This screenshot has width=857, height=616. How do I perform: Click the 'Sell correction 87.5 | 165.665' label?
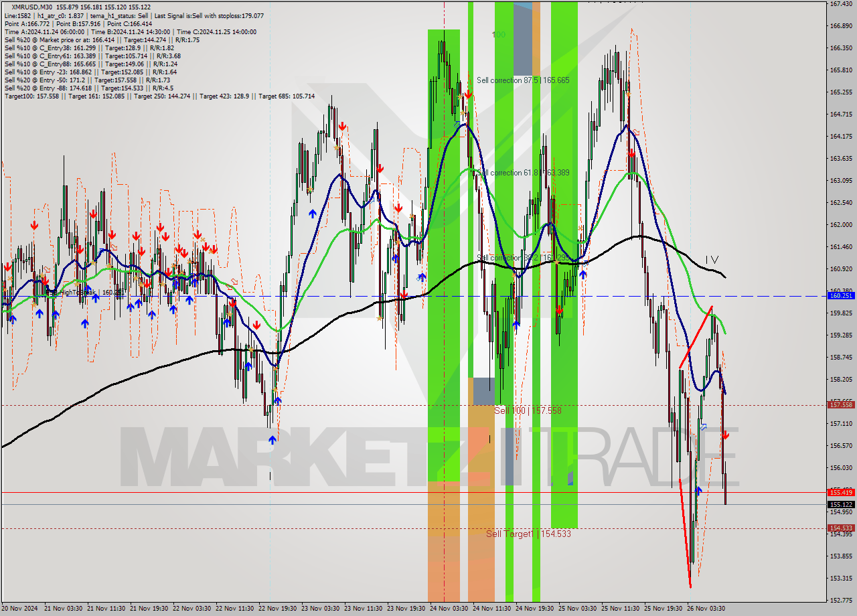coord(523,80)
